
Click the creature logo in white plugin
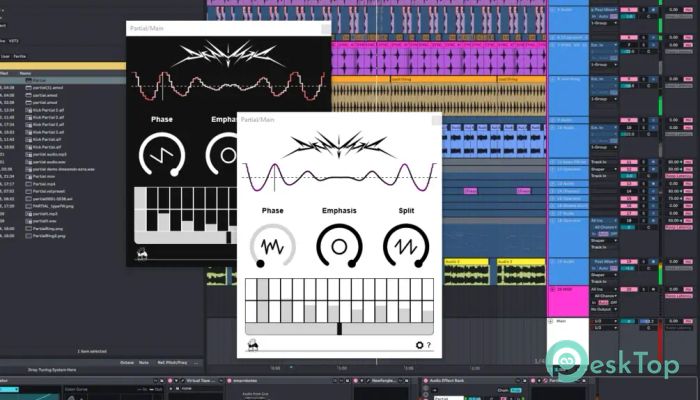click(x=254, y=345)
